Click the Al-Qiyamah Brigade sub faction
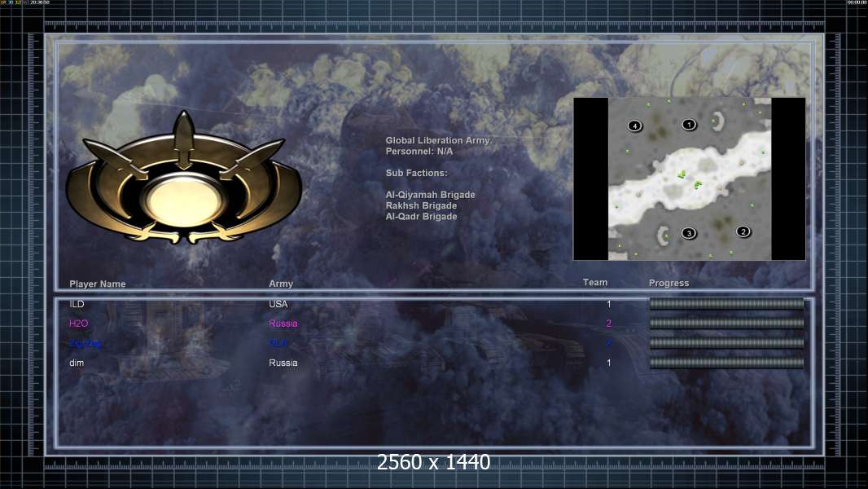868x489 pixels. [x=430, y=195]
